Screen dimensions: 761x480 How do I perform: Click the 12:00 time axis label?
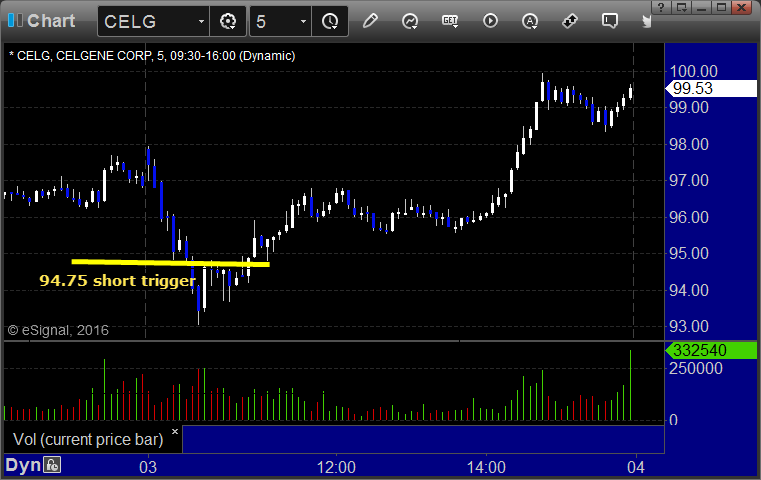pos(336,467)
